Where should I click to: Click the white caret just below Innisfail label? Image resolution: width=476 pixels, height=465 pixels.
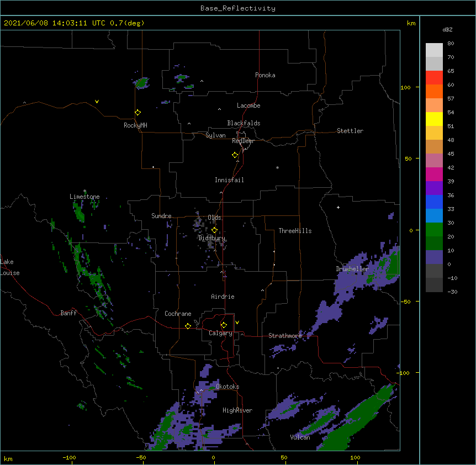tap(221, 192)
